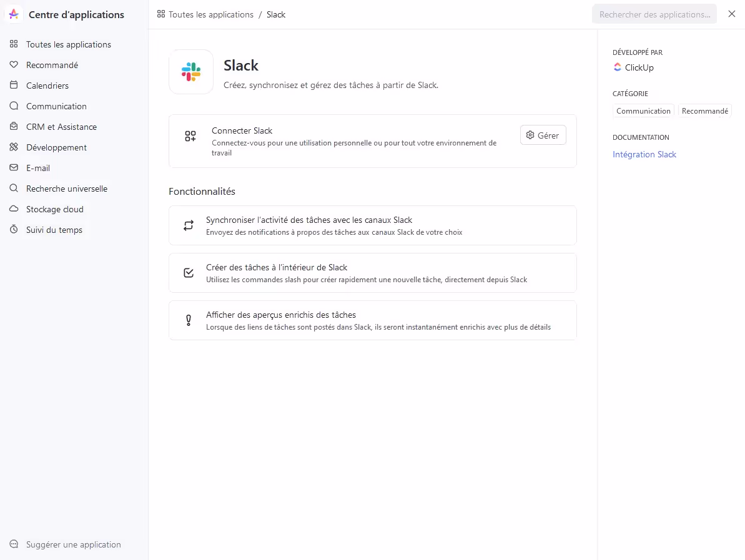The width and height of the screenshot is (745, 560).
Task: Click the checkmark icon for creating tasks in Slack
Action: 189,273
